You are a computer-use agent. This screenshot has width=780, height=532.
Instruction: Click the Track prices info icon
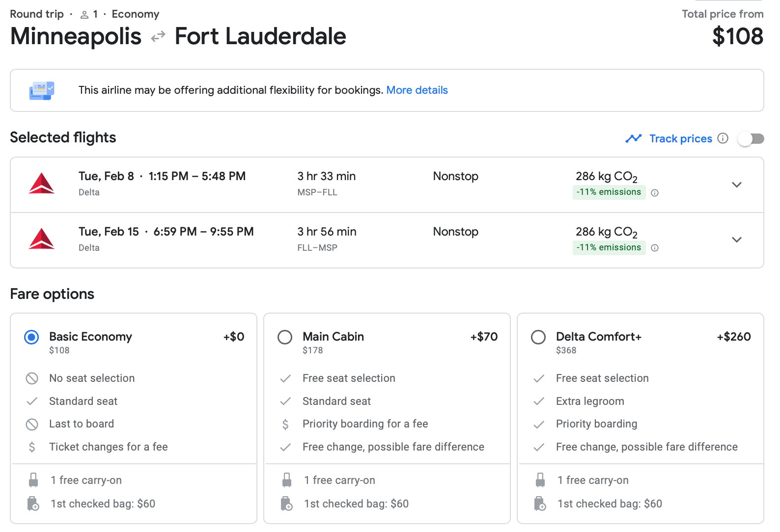click(x=723, y=138)
